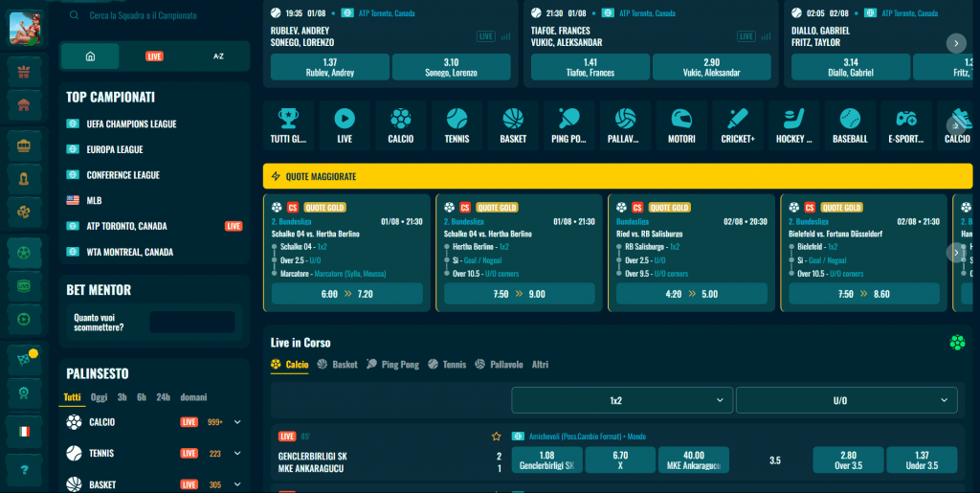
Task: Select the 3h schedule filter
Action: [122, 397]
